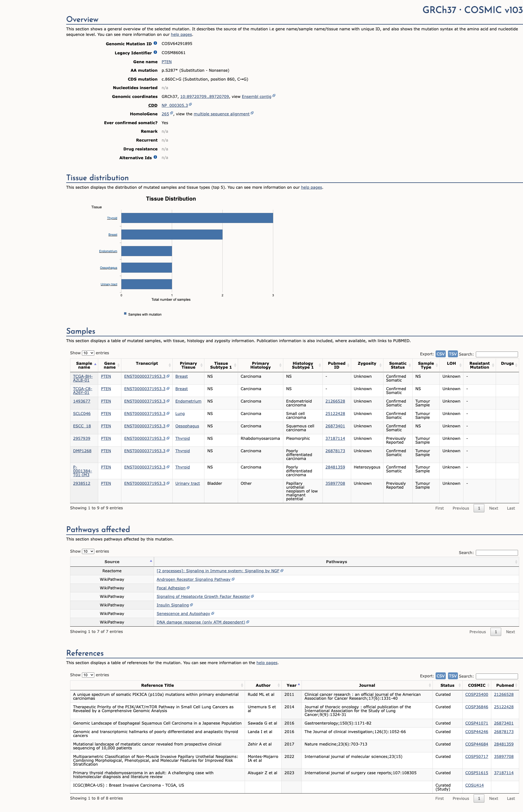Click transcript external-link icon in 2938512 row
Image resolution: width=523 pixels, height=812 pixels.
168,483
